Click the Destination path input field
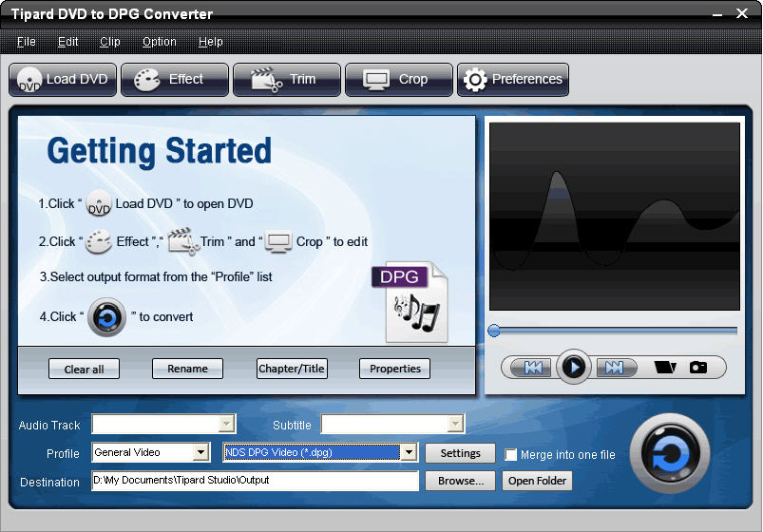Image resolution: width=763 pixels, height=532 pixels. [x=255, y=481]
